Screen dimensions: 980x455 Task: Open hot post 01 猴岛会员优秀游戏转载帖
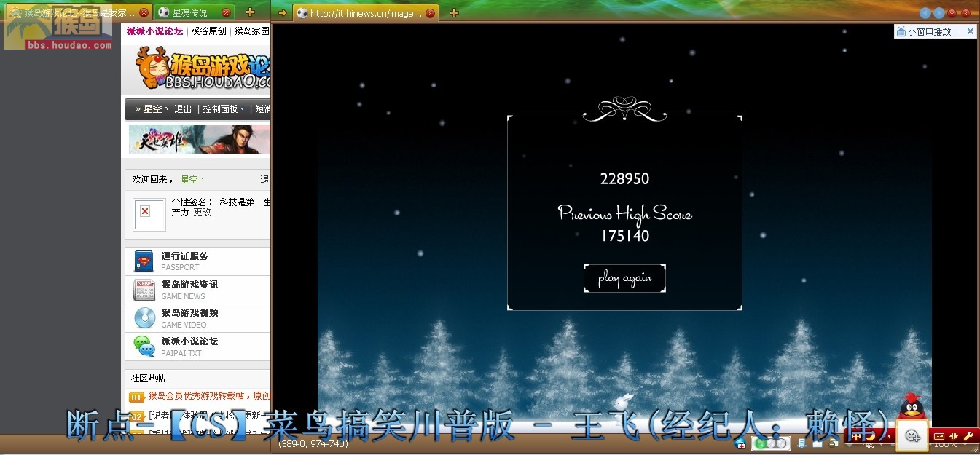[209, 396]
